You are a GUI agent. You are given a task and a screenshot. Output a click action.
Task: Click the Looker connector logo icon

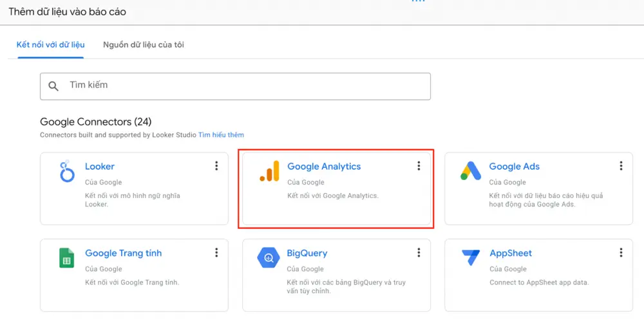[66, 171]
